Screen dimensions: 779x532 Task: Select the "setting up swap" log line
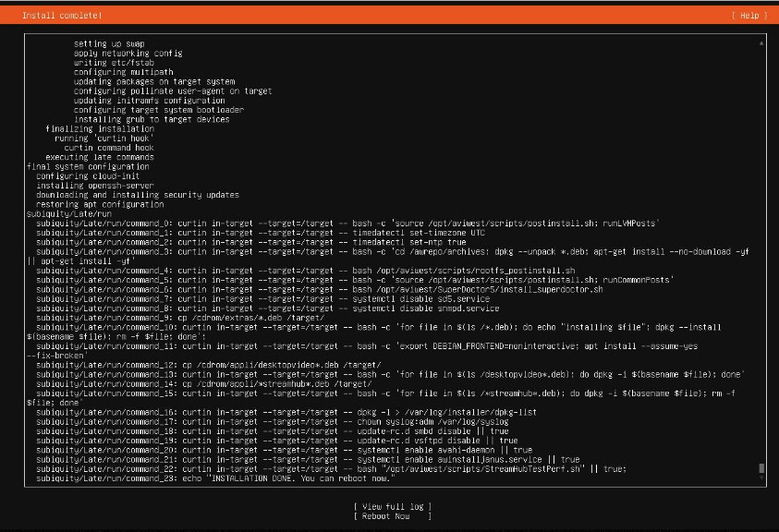pos(109,43)
